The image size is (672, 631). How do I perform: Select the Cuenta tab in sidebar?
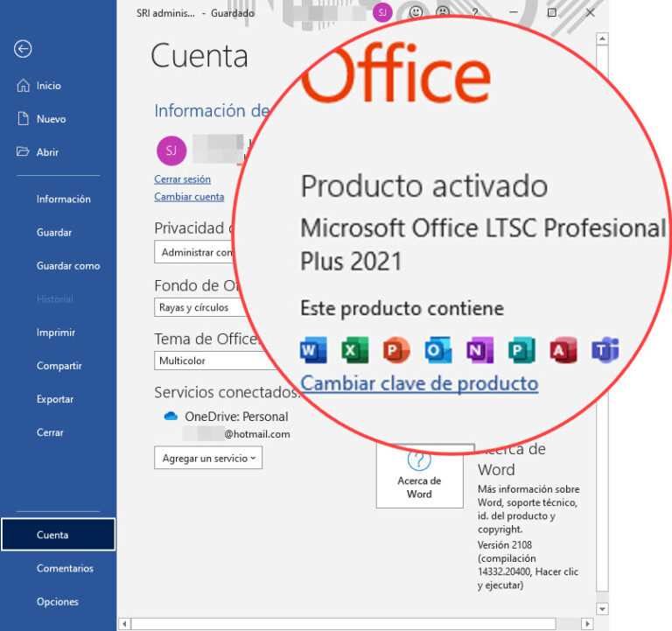click(59, 535)
